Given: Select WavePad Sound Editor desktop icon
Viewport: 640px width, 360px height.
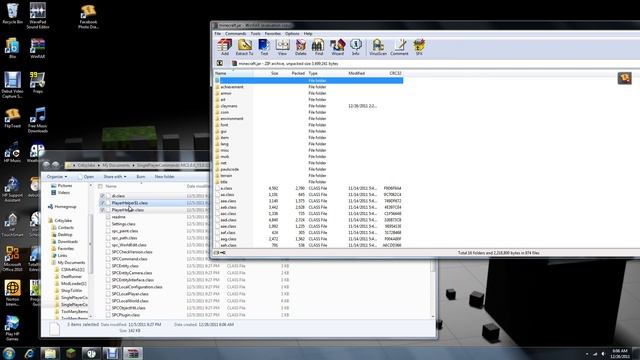Looking at the screenshot, I should [x=38, y=16].
